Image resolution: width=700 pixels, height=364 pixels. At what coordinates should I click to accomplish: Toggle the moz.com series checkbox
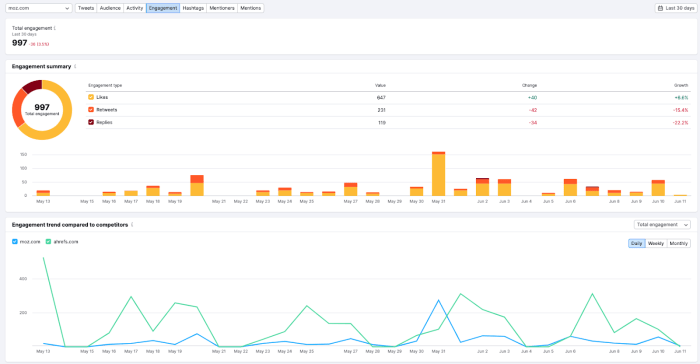(15, 242)
